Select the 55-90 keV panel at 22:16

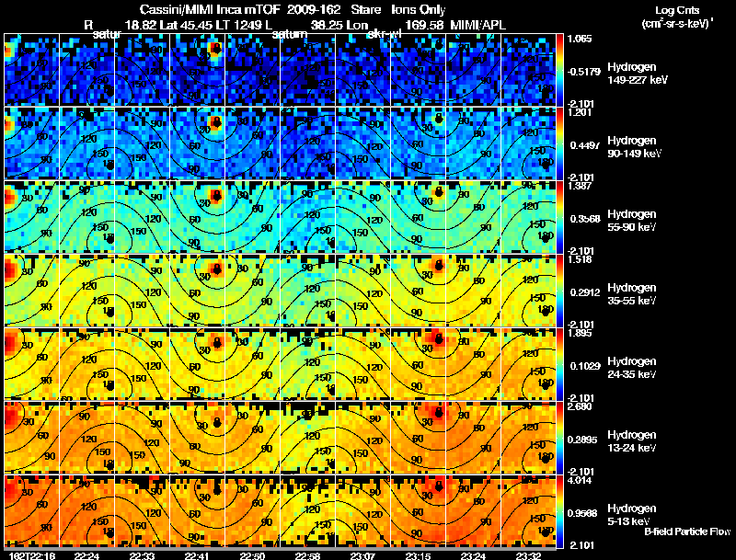tap(31, 217)
